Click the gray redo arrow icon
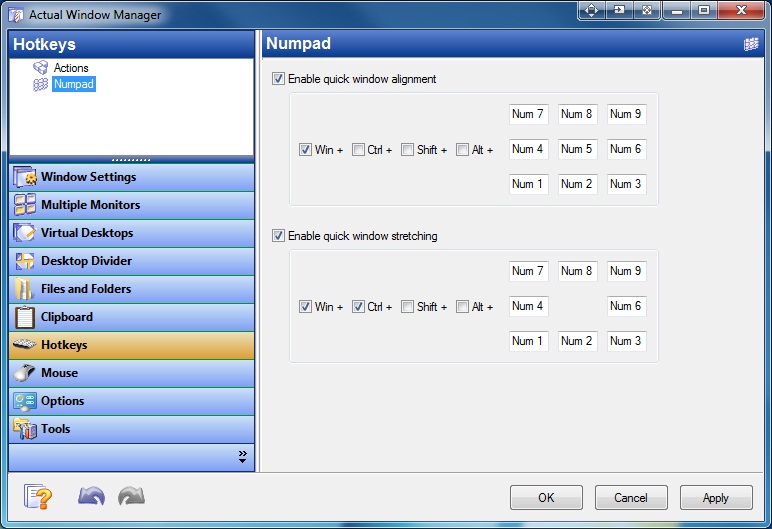This screenshot has width=772, height=529. (131, 496)
